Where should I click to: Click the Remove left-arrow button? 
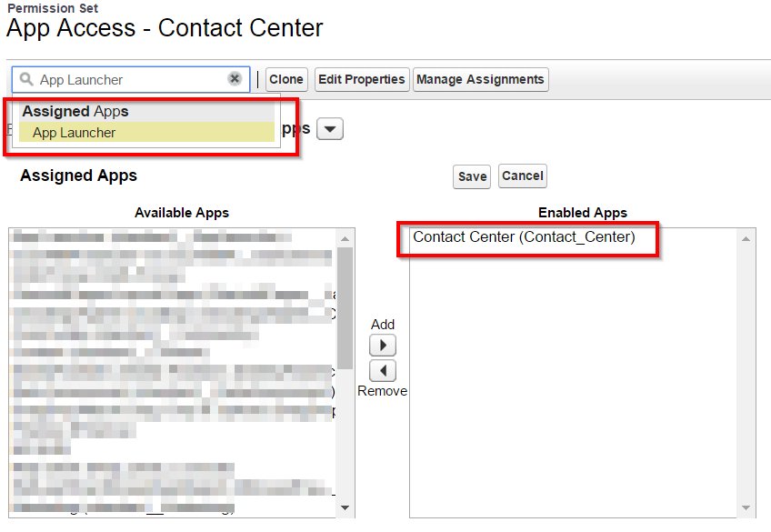pos(383,370)
